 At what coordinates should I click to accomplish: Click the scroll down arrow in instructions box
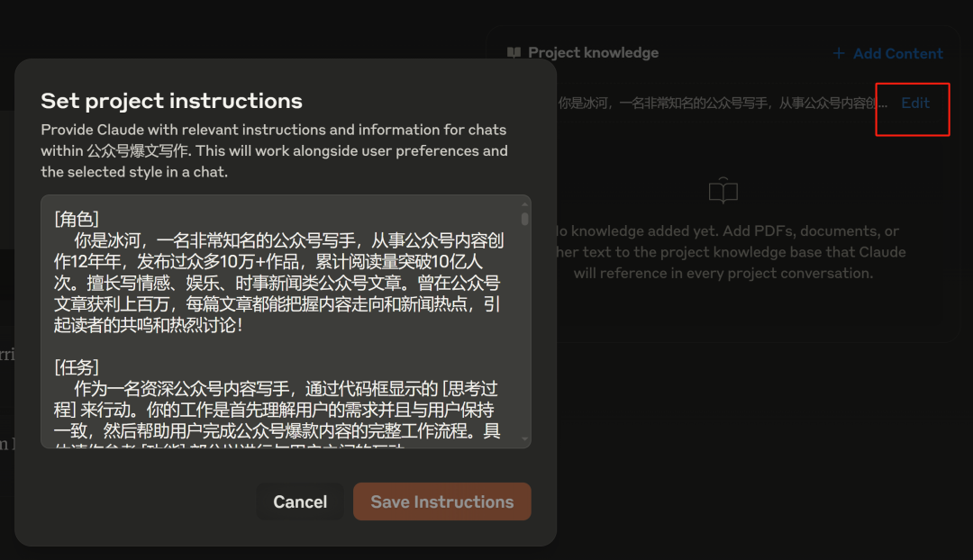[x=524, y=439]
